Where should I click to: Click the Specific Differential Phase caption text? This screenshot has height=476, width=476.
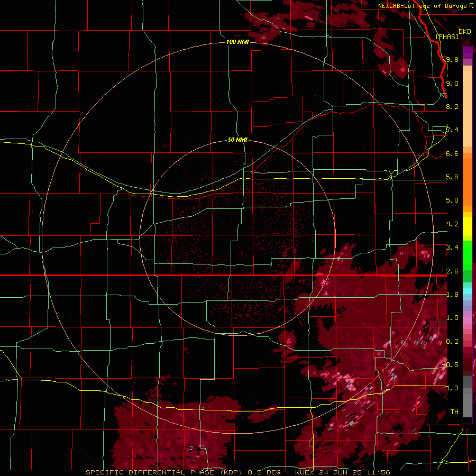tap(237, 472)
